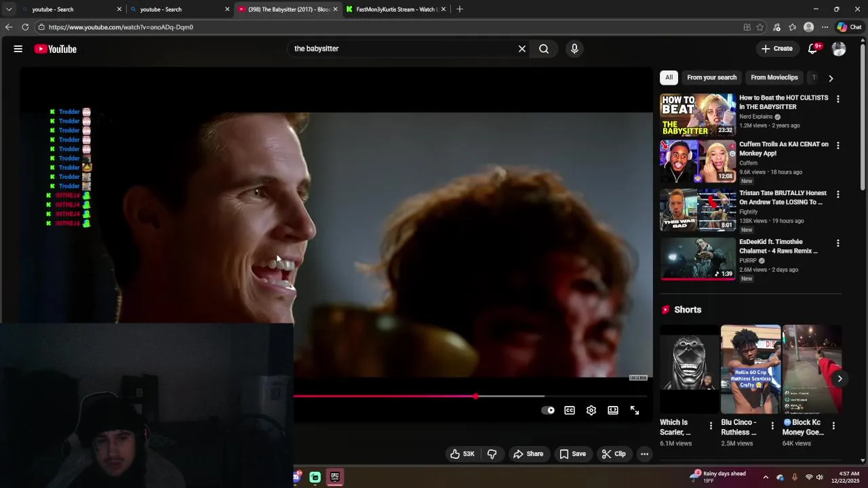Open the Which Is Scarier short thumbnail

689,369
